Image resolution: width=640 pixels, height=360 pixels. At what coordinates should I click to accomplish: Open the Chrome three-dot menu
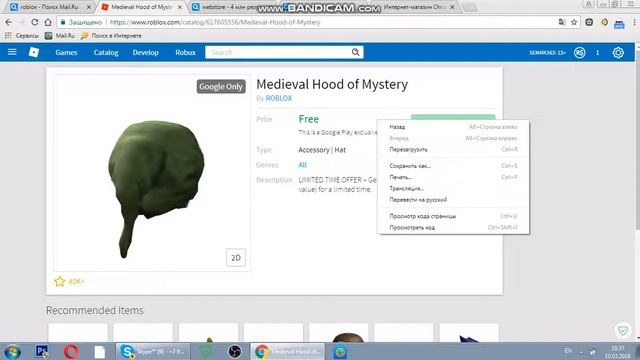pos(634,22)
